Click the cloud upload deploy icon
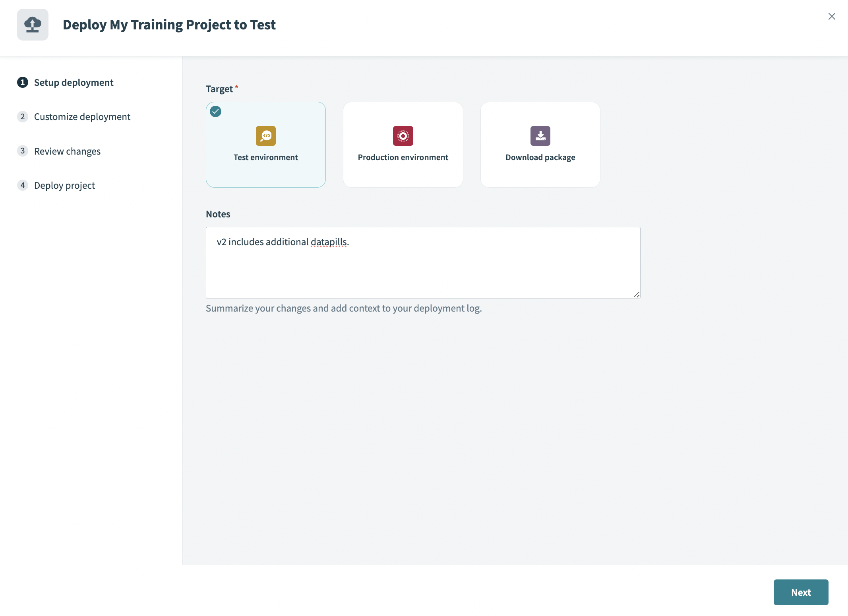 point(33,25)
